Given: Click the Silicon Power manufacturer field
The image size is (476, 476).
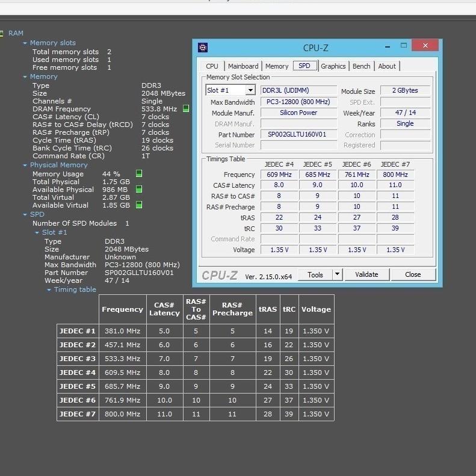Looking at the screenshot, I should point(298,113).
